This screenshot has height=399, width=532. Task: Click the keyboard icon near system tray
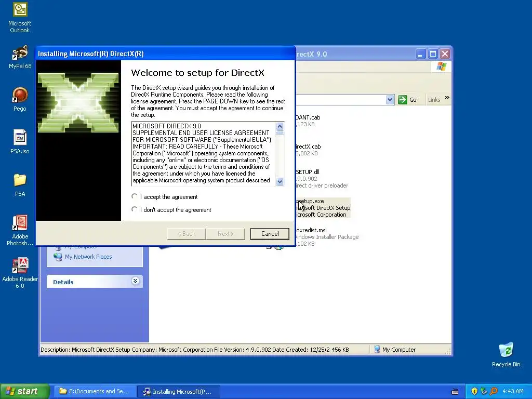click(x=455, y=392)
